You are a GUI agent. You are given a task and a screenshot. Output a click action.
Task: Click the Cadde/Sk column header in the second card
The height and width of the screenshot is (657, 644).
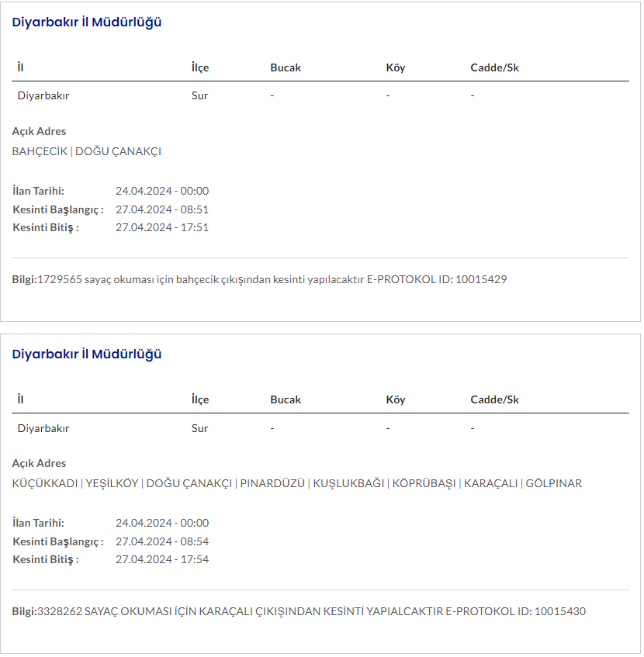494,400
